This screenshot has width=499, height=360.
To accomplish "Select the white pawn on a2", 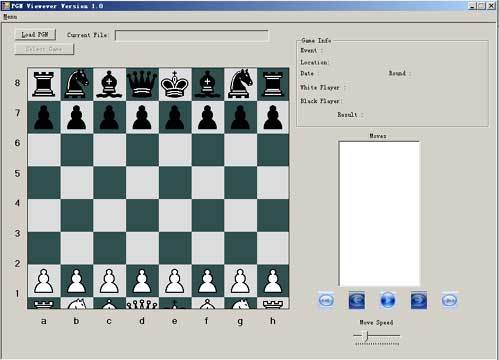I will coord(44,281).
